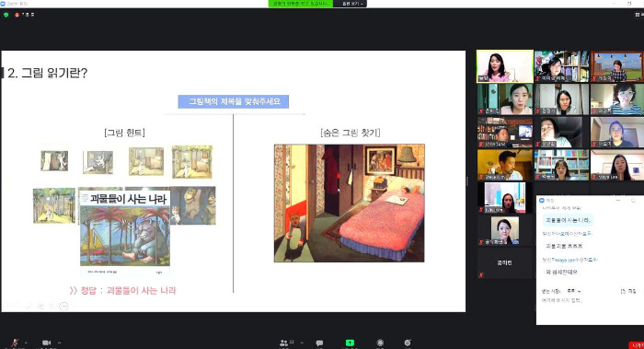Click the muted mic icon on the 김미진 tile
This screenshot has width=644, height=349.
pos(481,275)
